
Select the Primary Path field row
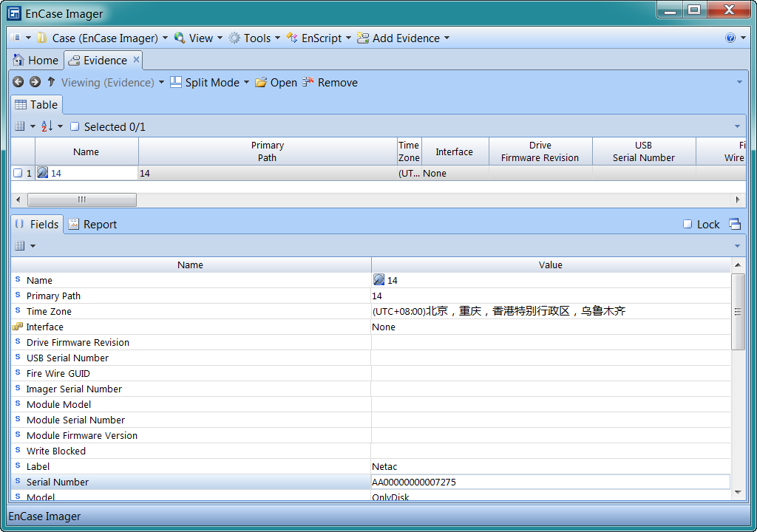pos(371,296)
